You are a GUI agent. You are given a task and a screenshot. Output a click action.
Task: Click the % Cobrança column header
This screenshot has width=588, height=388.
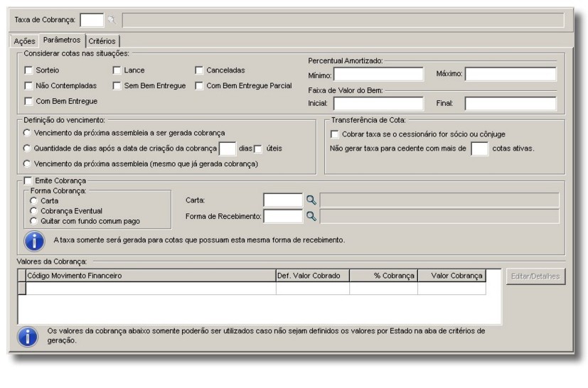point(384,276)
